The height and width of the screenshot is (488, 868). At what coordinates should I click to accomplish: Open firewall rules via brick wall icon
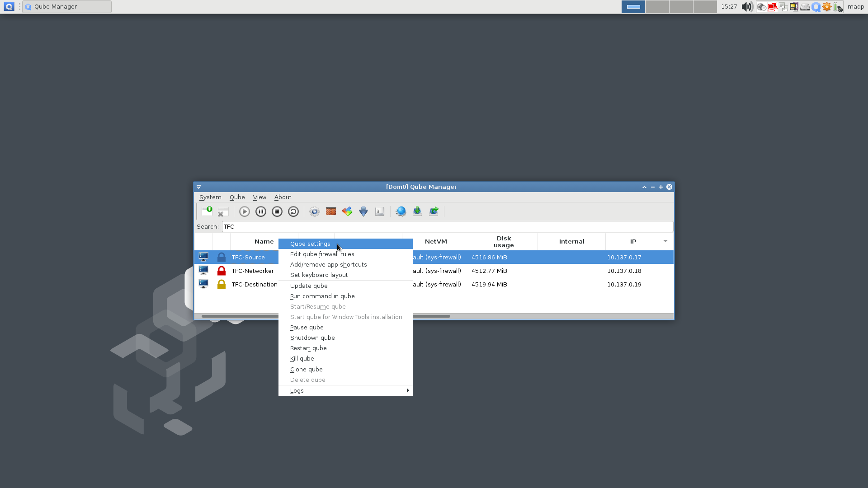point(331,211)
